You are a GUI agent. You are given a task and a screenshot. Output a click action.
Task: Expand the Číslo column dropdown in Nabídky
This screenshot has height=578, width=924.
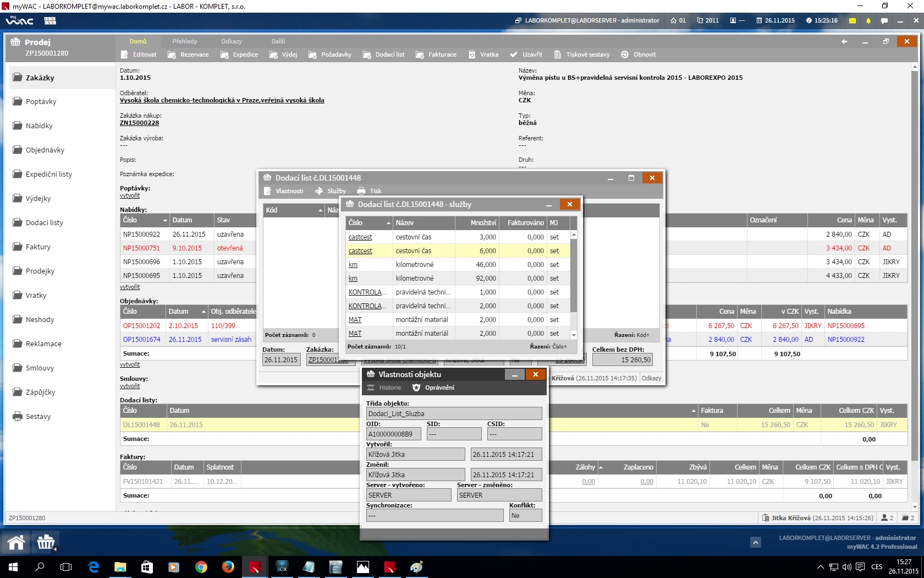[165, 220]
